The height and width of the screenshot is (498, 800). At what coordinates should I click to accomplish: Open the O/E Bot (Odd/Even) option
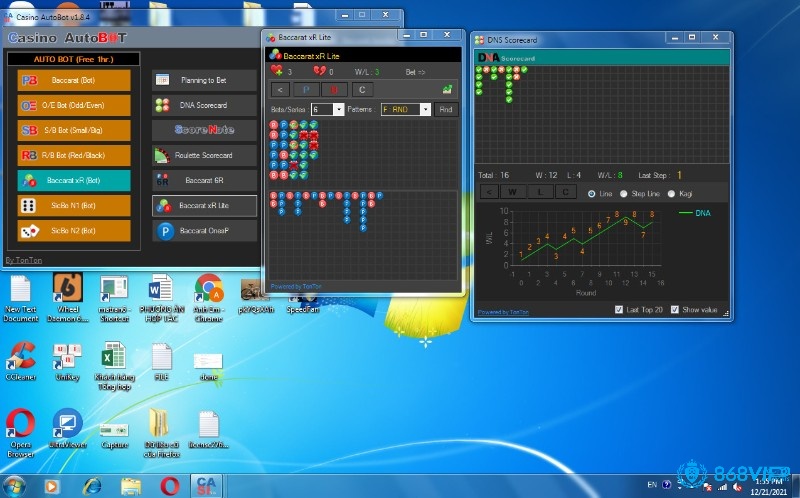point(74,105)
